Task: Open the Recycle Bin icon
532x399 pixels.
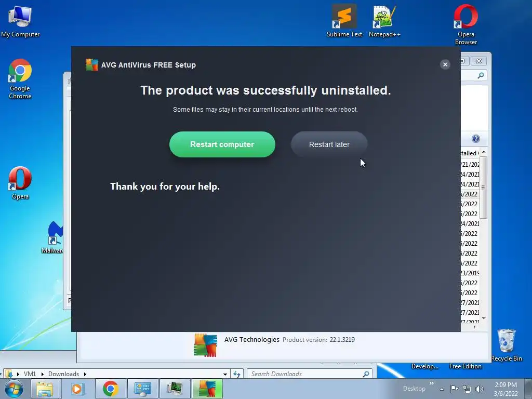Action: 507,345
